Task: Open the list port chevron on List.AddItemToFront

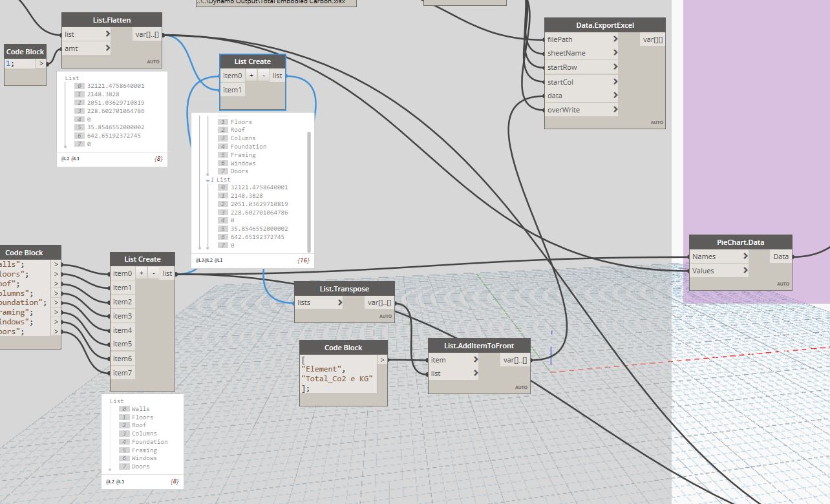Action: pyautogui.click(x=475, y=373)
